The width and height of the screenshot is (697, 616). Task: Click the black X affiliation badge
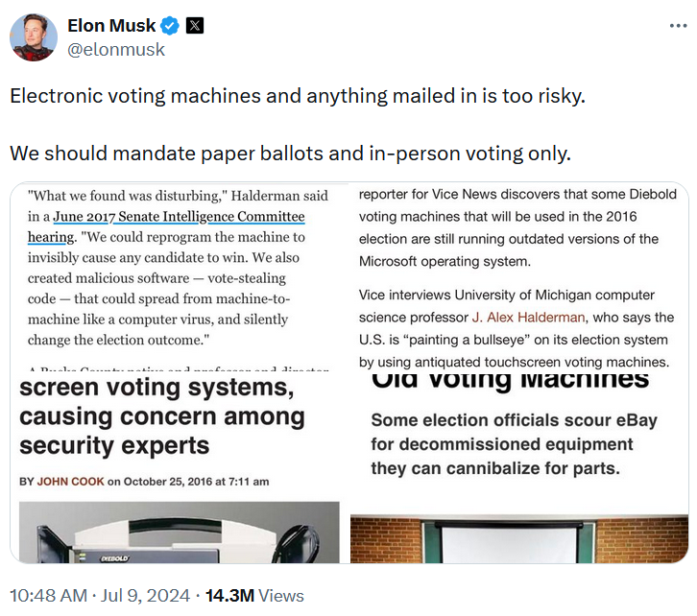195,26
